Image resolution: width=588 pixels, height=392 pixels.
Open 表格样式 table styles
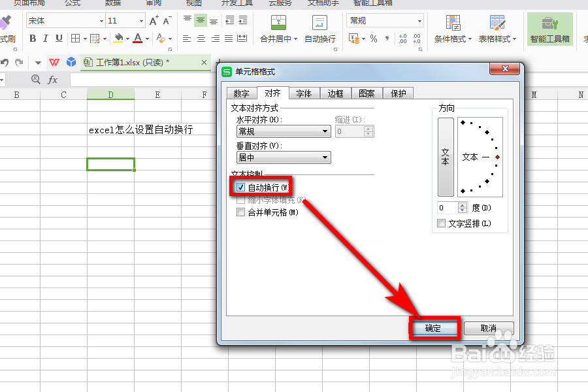(497, 29)
